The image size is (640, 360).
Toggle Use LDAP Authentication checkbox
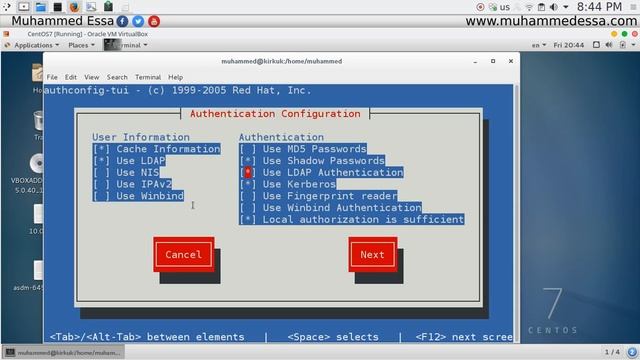pos(321,173)
